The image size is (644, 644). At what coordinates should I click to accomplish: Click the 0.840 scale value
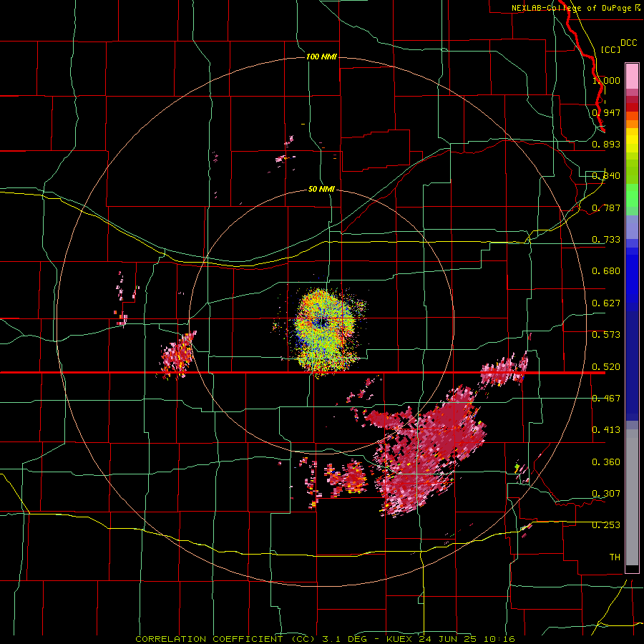point(606,176)
